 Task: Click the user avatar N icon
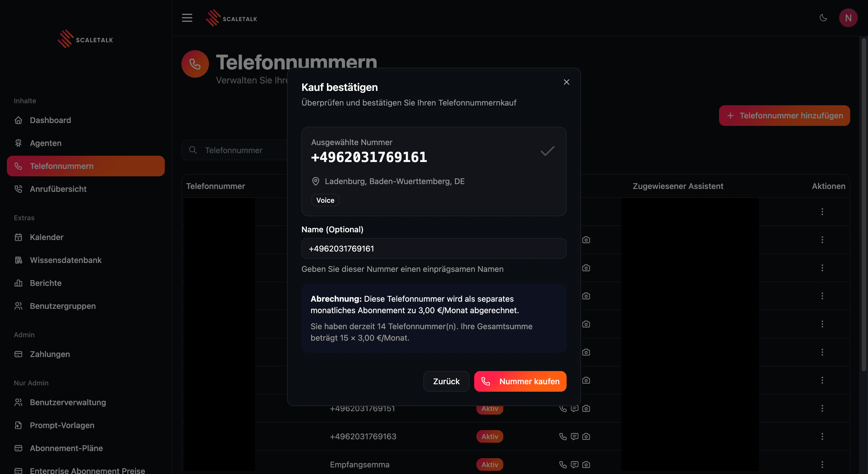point(848,18)
